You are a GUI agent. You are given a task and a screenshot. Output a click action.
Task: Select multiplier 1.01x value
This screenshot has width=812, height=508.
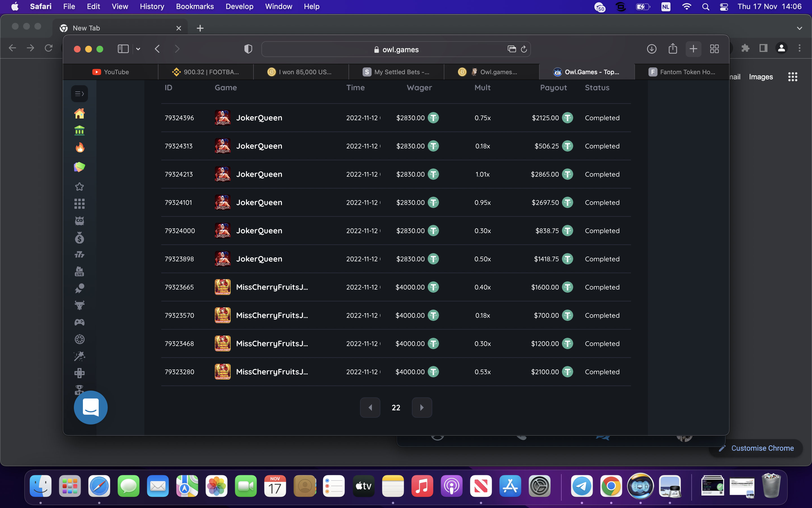(x=482, y=174)
